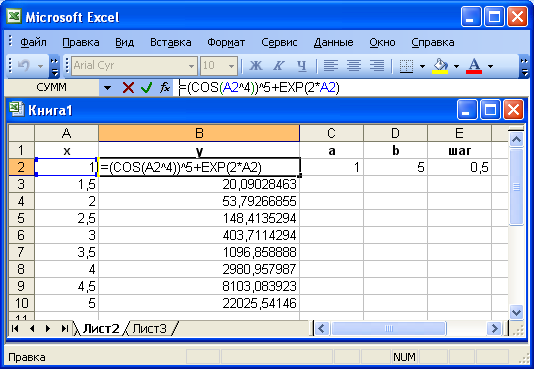Screen dimensions: 534x369
Task: Click the horizontal scrollbar thumb
Action: tap(389, 328)
